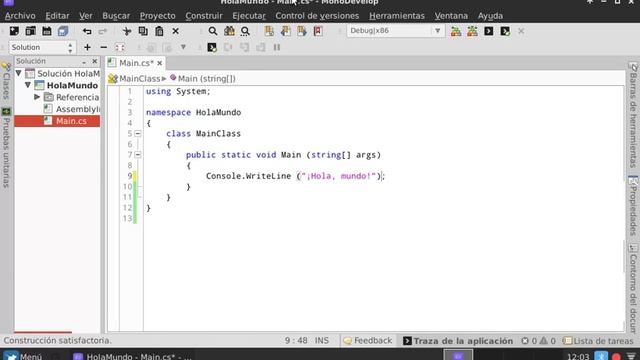Fold the MainClass block at line 5
Viewport: 640px width, 360px height.
coord(138,133)
